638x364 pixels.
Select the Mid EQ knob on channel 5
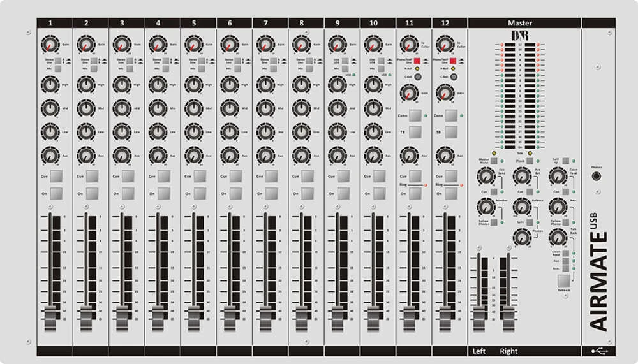pos(193,108)
